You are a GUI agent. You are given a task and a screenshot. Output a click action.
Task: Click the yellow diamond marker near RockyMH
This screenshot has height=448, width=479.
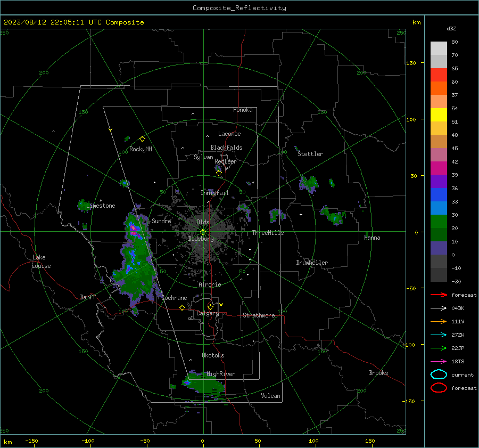pyautogui.click(x=142, y=139)
